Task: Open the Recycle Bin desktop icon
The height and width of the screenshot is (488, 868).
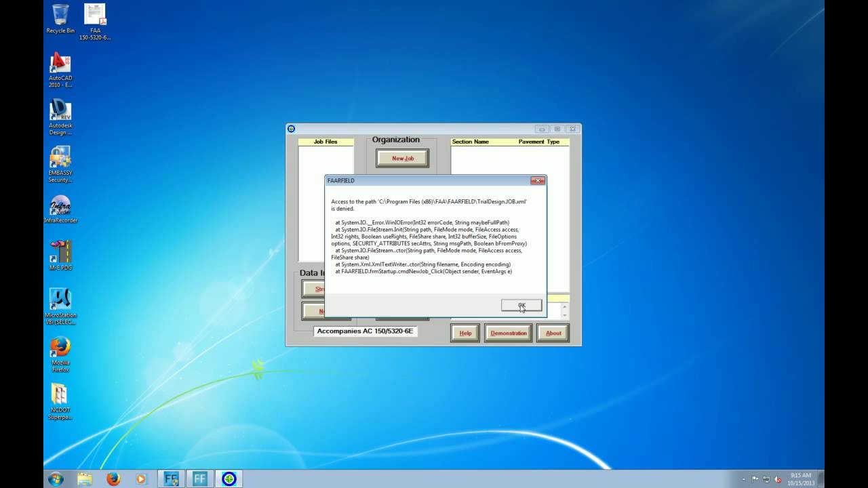Action: click(60, 19)
